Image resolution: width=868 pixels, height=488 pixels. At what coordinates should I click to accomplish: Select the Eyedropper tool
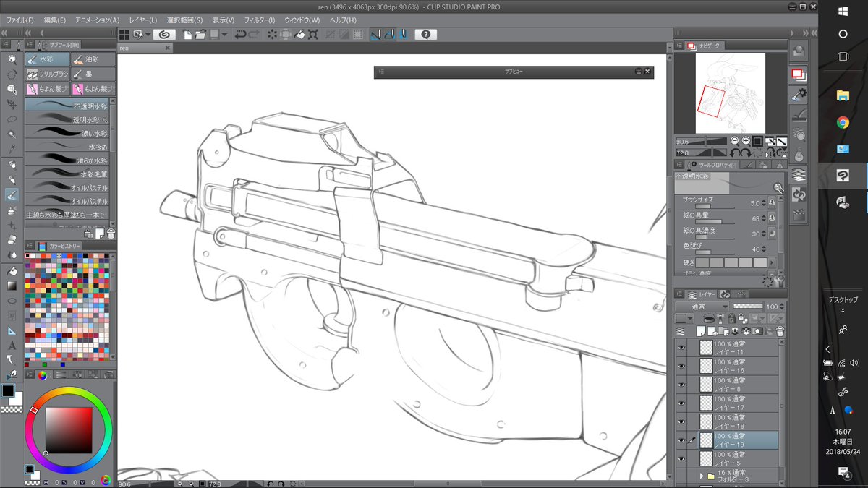(12, 150)
